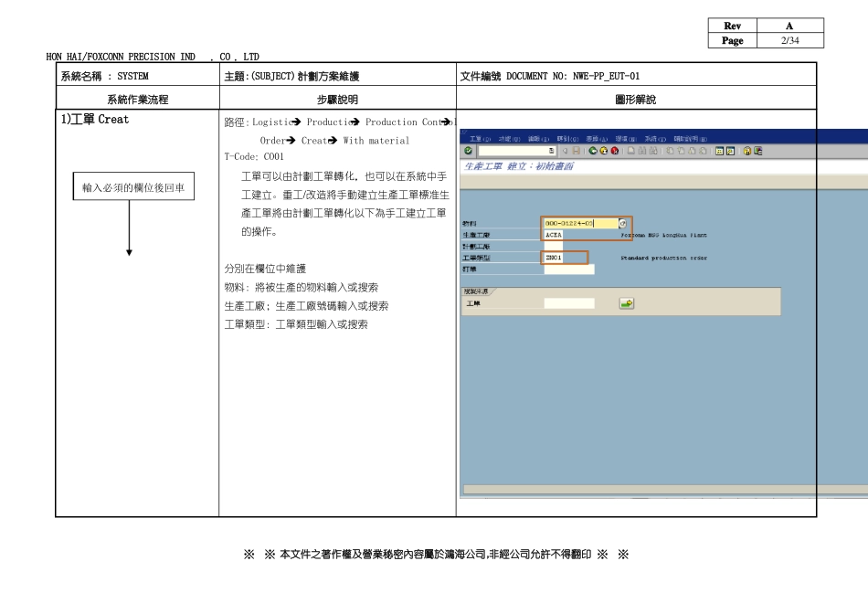Open the 功能 menu in SAP menu bar
Screen dimensions: 868x614
coord(509,138)
